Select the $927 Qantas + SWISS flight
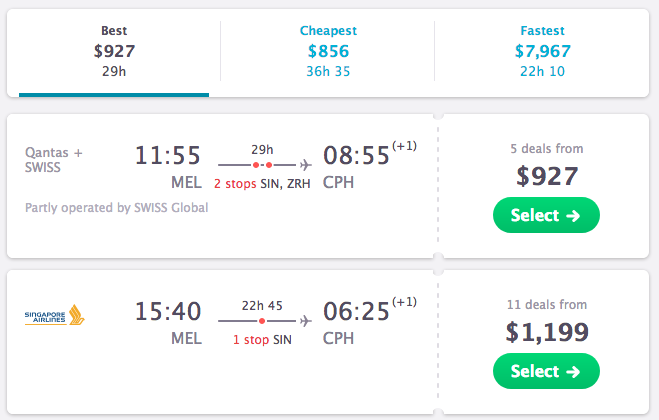The height and width of the screenshot is (420, 659). point(546,215)
